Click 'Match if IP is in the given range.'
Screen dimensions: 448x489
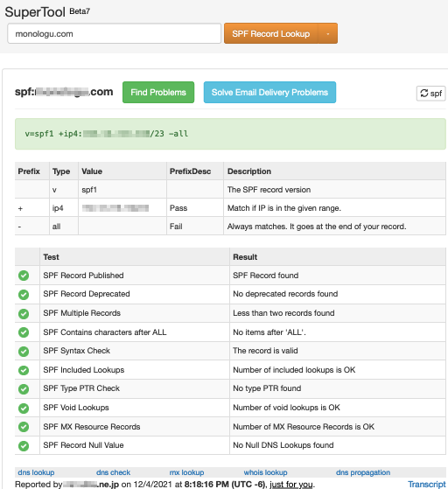(284, 208)
